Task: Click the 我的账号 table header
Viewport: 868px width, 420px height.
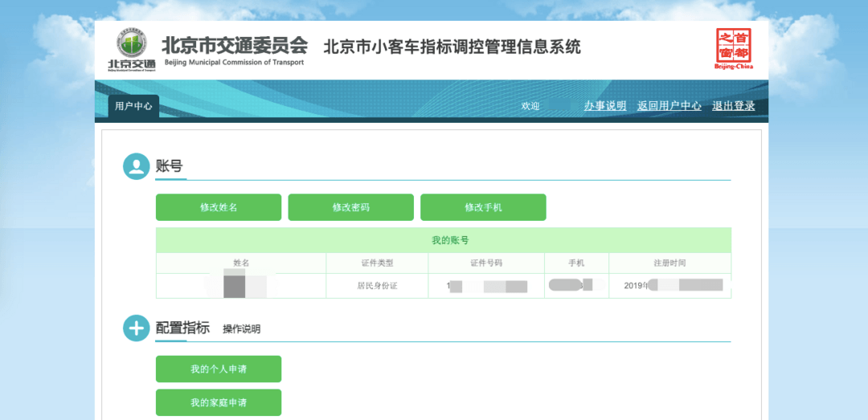Action: pyautogui.click(x=444, y=240)
